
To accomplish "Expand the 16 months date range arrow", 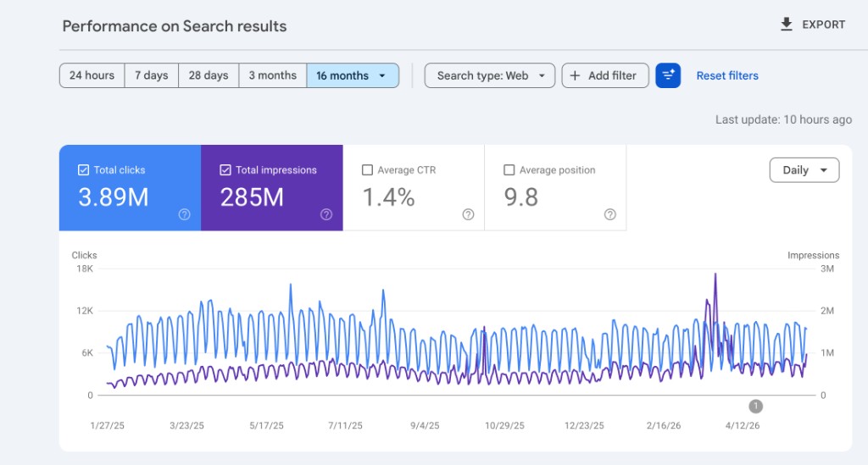I will pyautogui.click(x=382, y=75).
